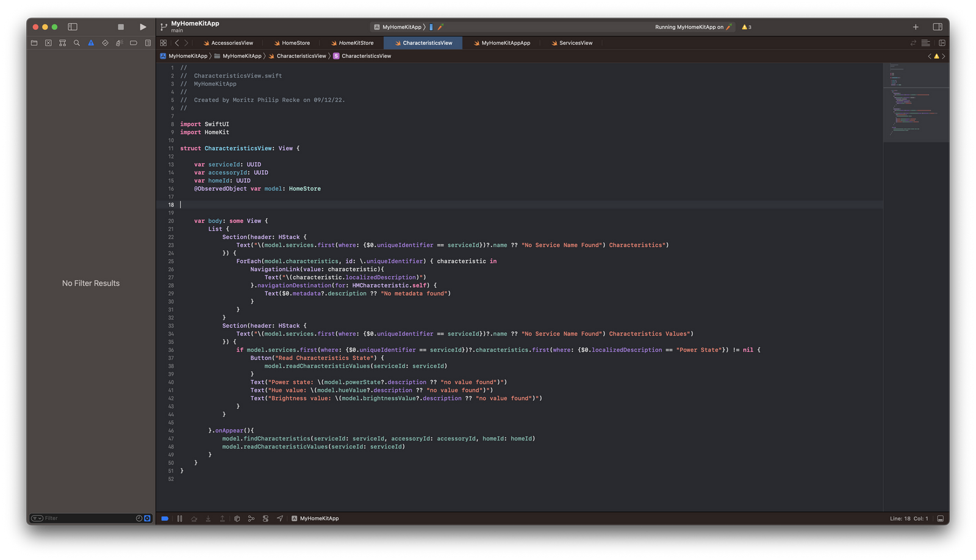Open the Breakpoint navigator icon
Viewport: 976px width, 560px height.
pos(132,43)
